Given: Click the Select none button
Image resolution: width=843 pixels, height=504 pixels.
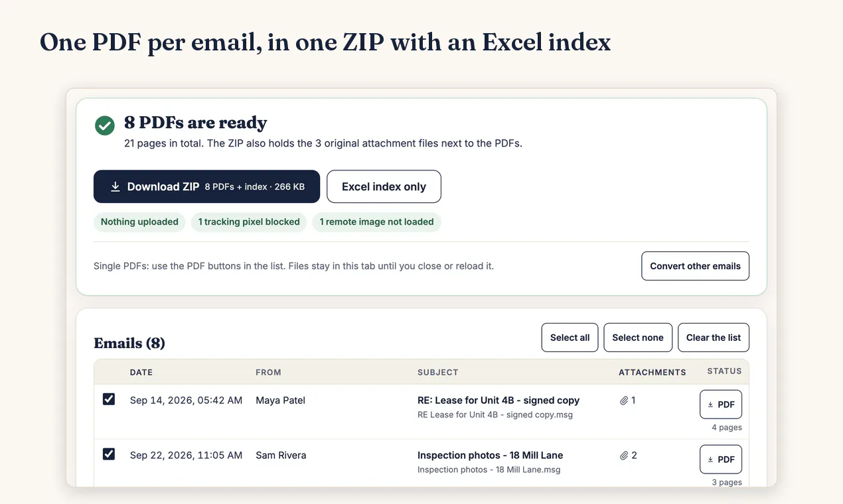Looking at the screenshot, I should pyautogui.click(x=637, y=338).
